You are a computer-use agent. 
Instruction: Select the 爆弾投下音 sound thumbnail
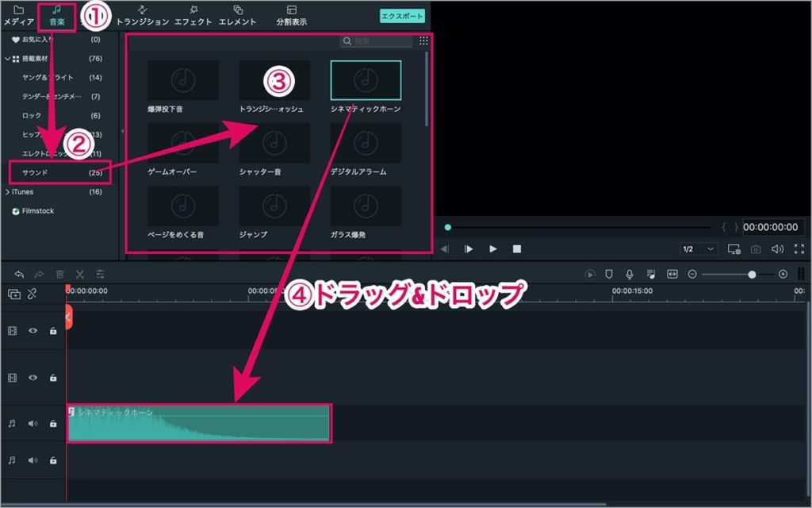(183, 80)
